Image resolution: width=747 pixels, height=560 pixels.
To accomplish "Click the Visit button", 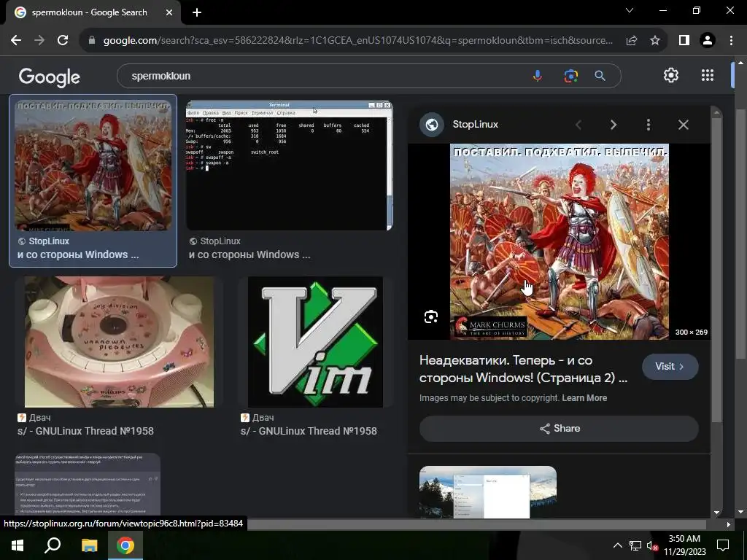I will 670,366.
